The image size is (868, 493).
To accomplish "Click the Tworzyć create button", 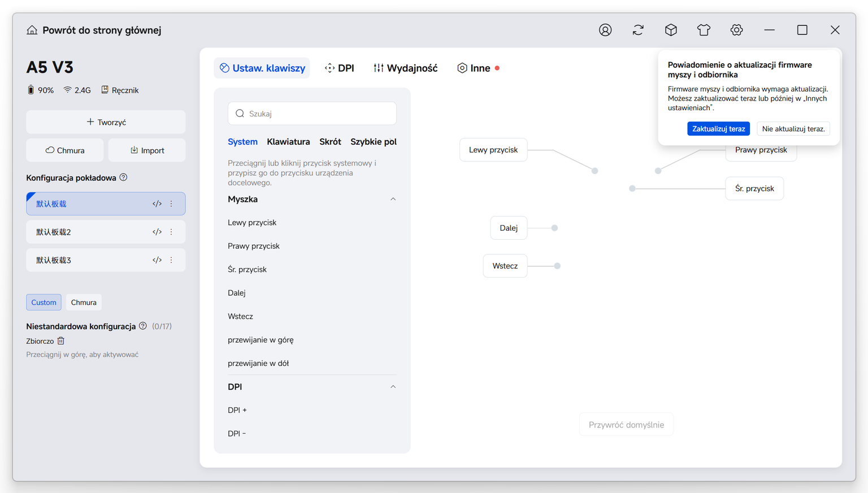I will [106, 122].
